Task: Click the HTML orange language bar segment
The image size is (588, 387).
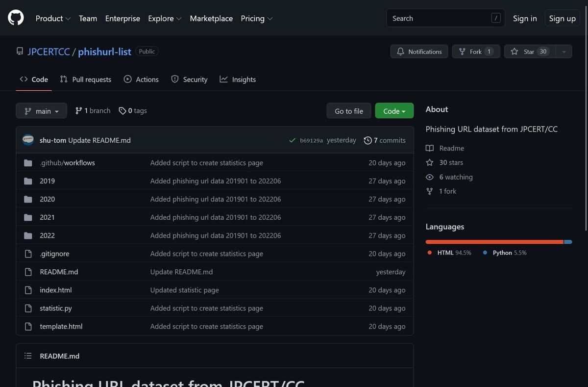Action: pos(494,242)
